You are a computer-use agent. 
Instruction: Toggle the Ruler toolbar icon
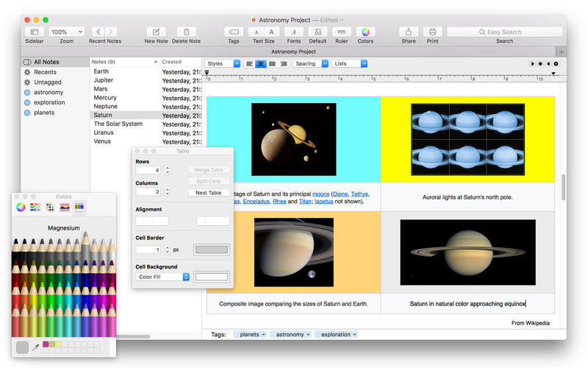coord(340,32)
